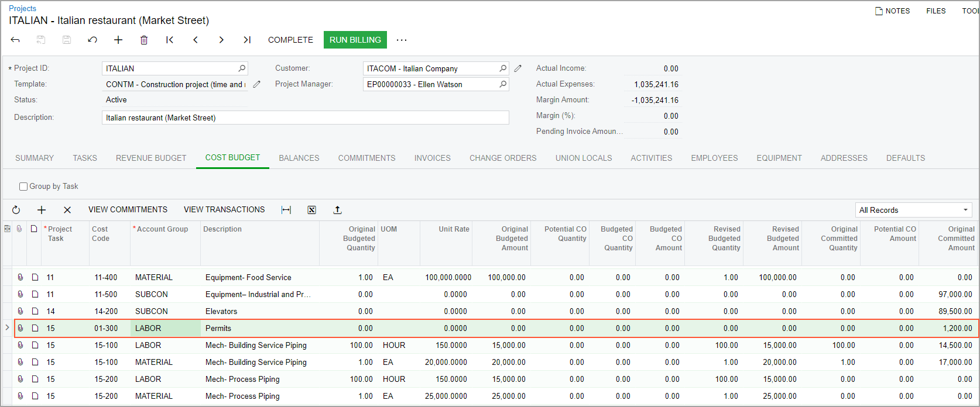
Task: Click the upload icon in grid toolbar
Action: [337, 210]
